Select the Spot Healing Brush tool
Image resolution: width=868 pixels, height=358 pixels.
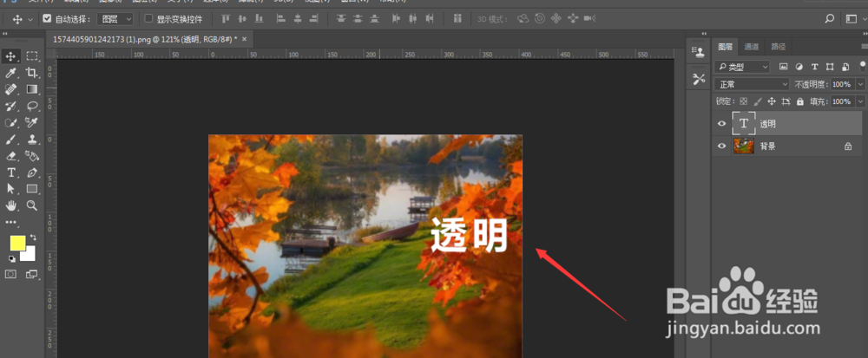coord(10,89)
